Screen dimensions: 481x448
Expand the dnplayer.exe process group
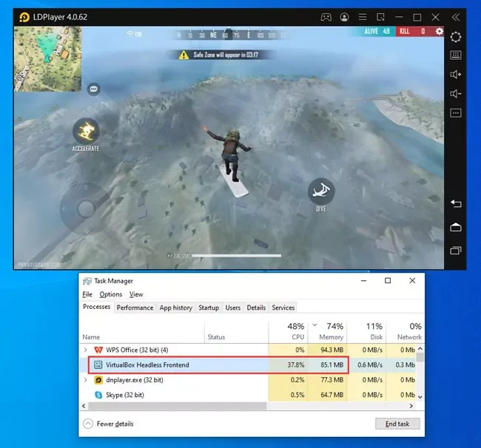86,380
